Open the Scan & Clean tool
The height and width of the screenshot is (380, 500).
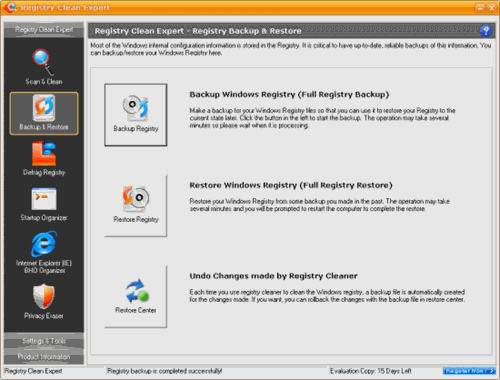point(44,67)
